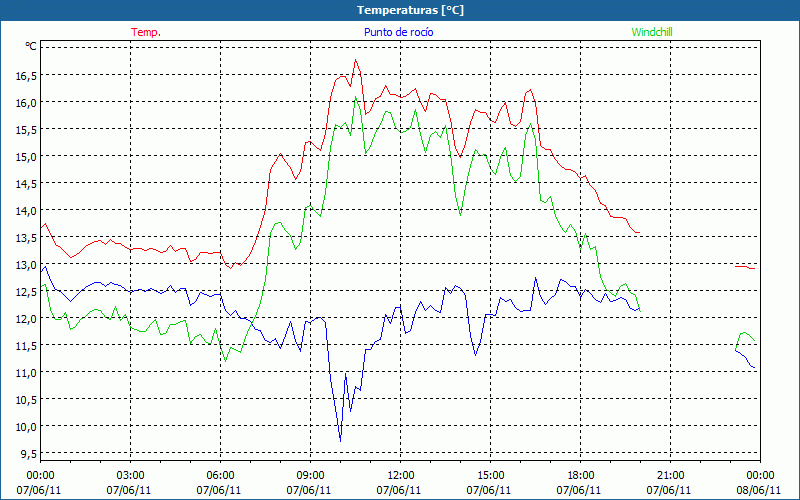Click the 12:00 time axis label
800x500 pixels.
click(x=401, y=476)
